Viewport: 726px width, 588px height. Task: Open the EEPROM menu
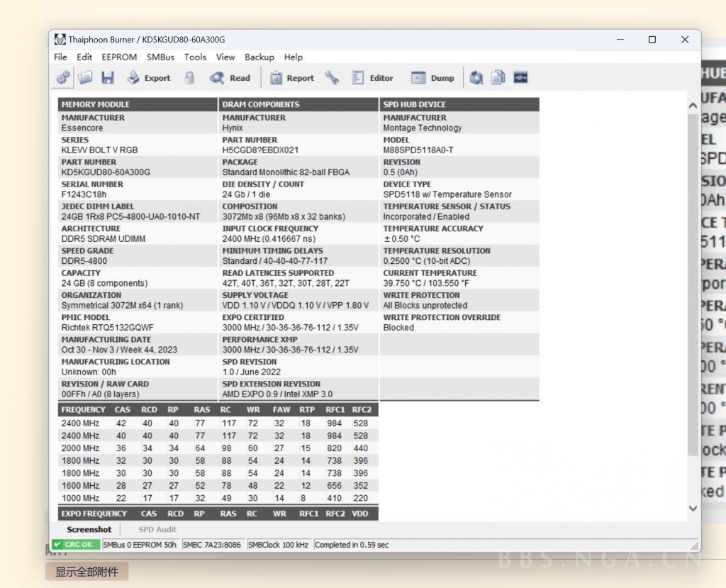pos(119,57)
